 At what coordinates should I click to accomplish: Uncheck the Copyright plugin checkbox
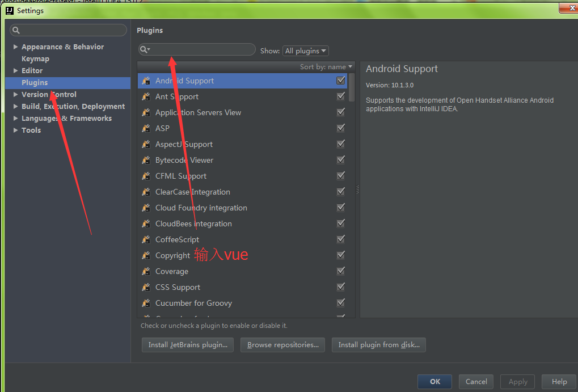tap(340, 255)
